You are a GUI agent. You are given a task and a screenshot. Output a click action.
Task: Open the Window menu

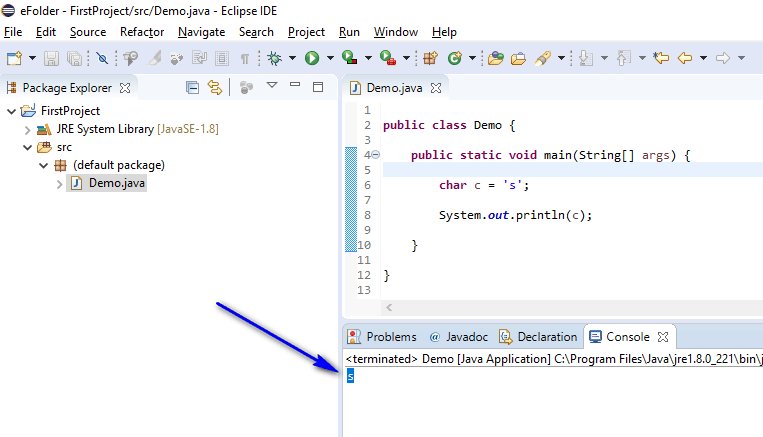click(x=396, y=32)
